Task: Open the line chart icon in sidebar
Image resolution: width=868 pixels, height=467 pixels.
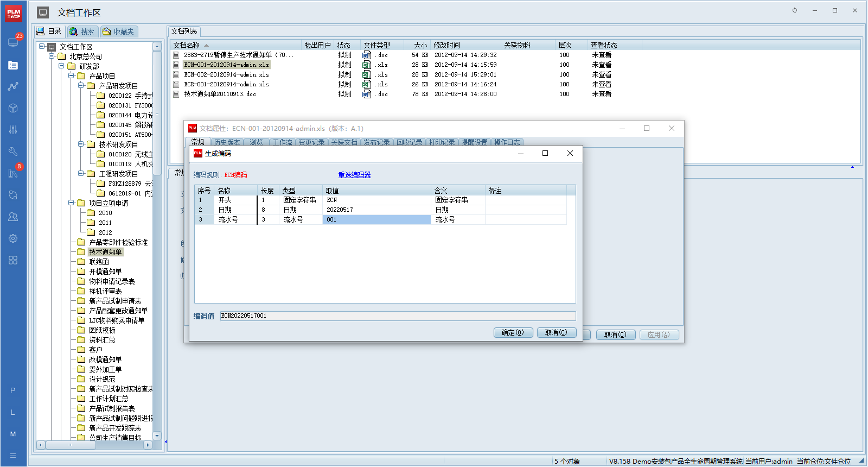Action: pos(13,86)
